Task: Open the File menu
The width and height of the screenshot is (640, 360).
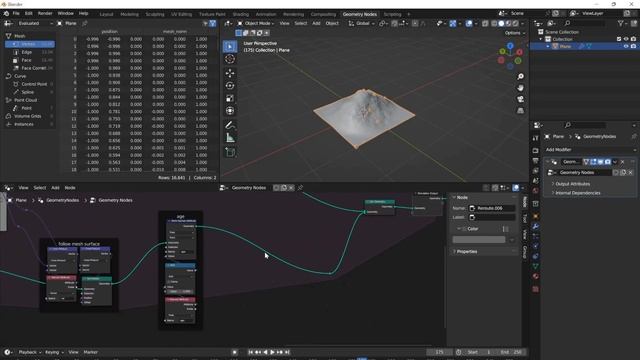Action: tap(16, 13)
